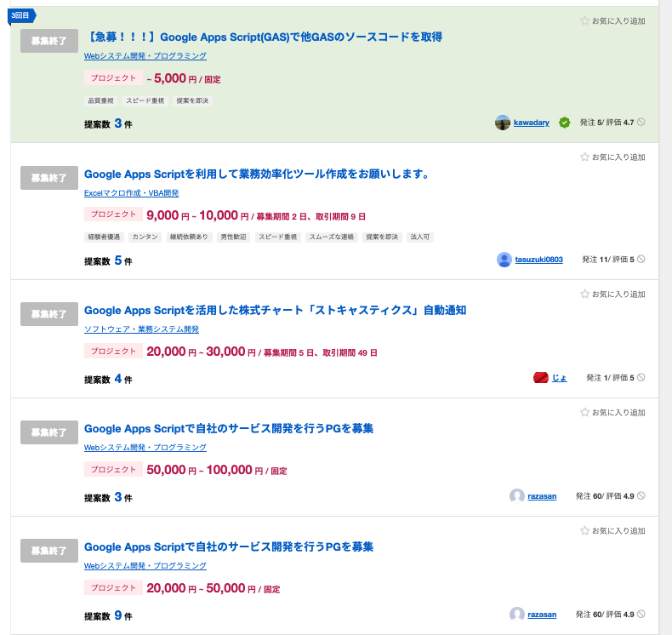This screenshot has width=672, height=635.
Task: Open the 株式チャート ストキャスティクス job title
Action: pos(275,311)
